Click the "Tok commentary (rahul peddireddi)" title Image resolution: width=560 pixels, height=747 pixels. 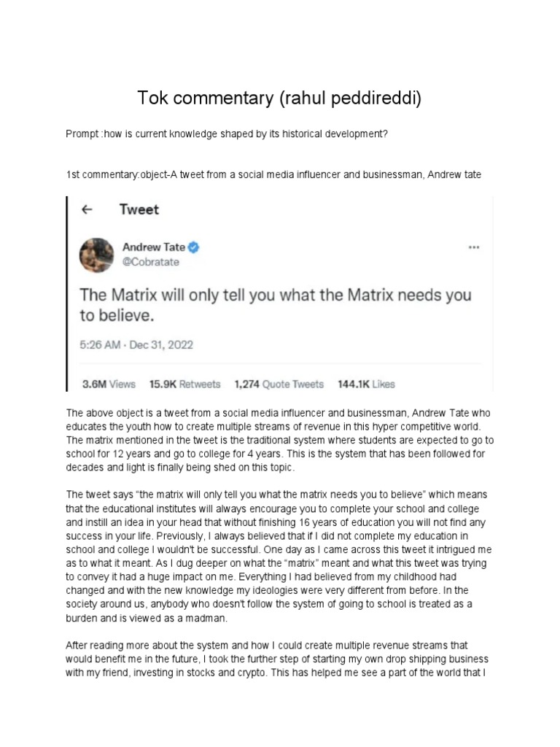280,98
